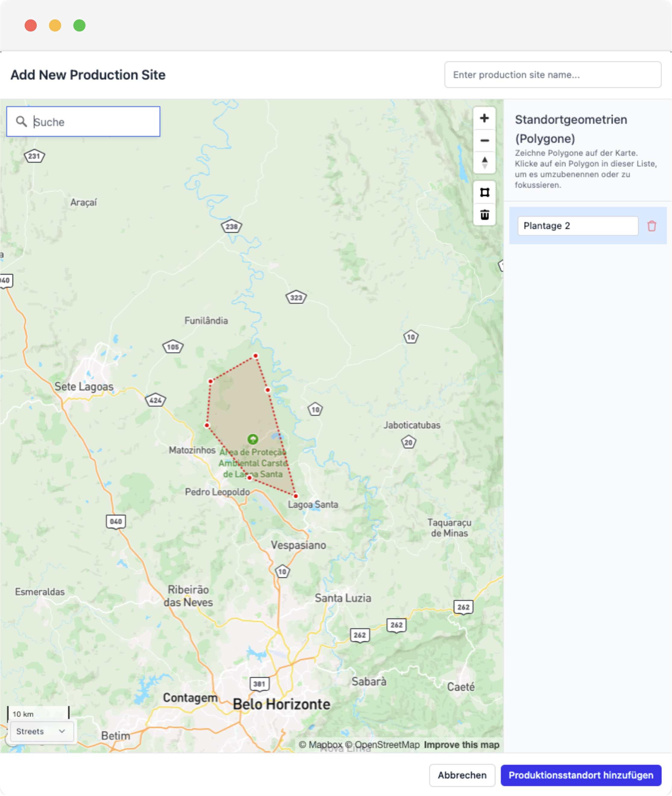672x796 pixels.
Task: Zoom in the map with plus button
Action: click(484, 118)
